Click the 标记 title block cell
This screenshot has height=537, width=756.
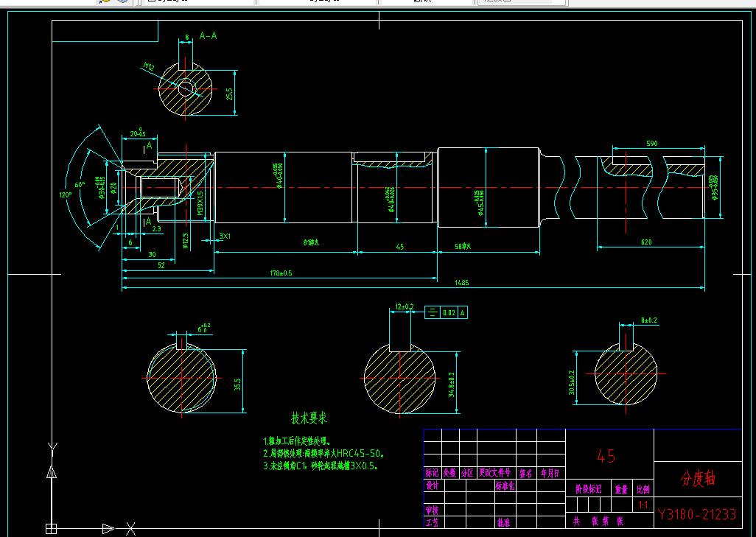point(433,473)
